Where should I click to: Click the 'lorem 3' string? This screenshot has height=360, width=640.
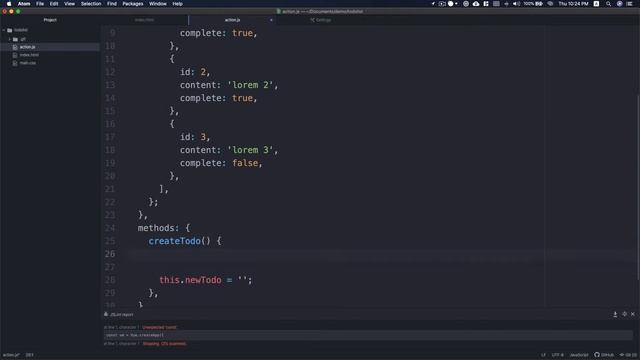click(250, 150)
